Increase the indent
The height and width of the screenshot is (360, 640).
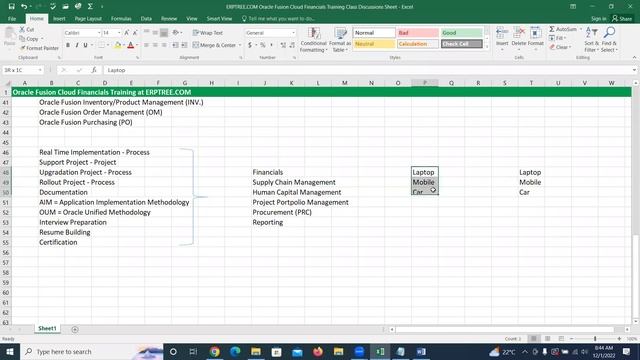pos(184,45)
